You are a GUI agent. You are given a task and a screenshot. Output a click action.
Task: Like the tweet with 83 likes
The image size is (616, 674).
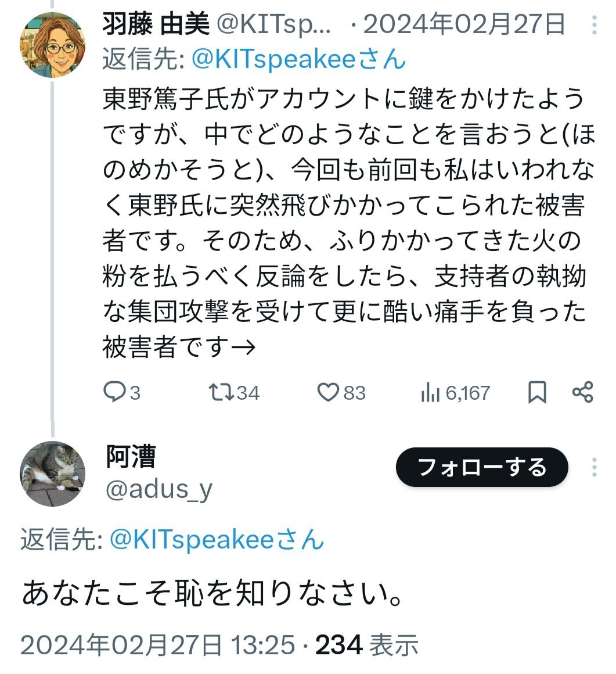click(x=328, y=393)
